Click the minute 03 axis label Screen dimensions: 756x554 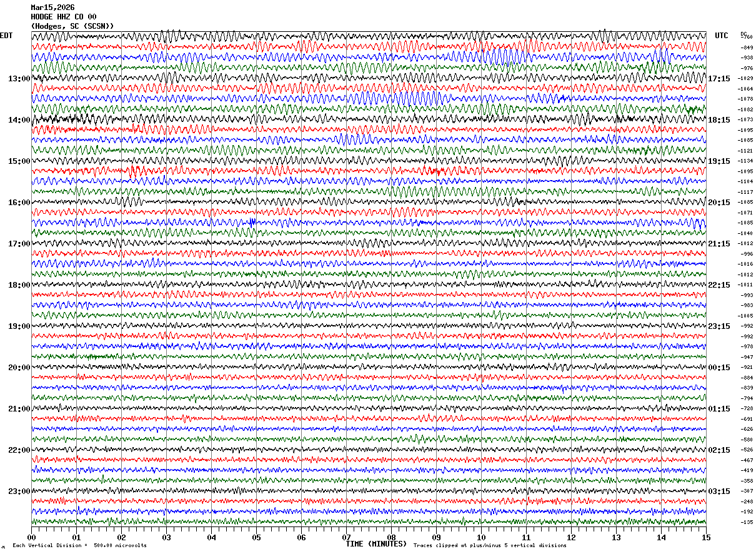(166, 537)
